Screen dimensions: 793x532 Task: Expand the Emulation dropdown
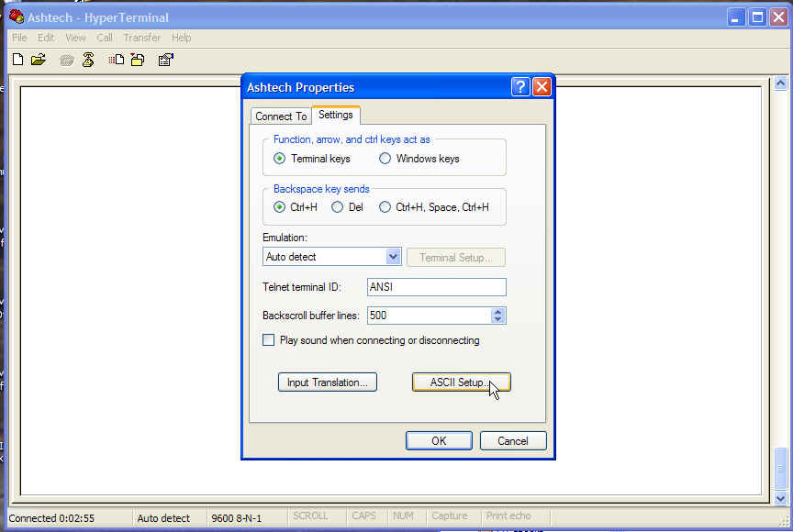(x=393, y=257)
